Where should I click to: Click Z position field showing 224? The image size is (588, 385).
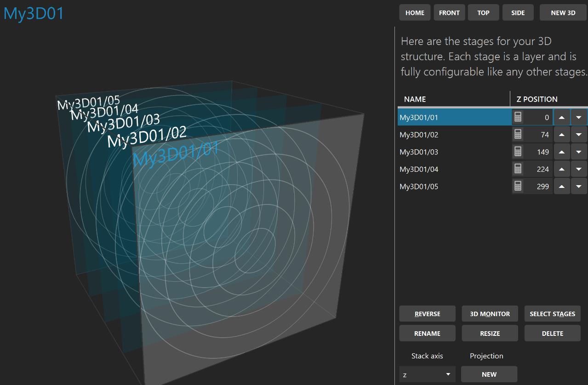click(x=538, y=169)
